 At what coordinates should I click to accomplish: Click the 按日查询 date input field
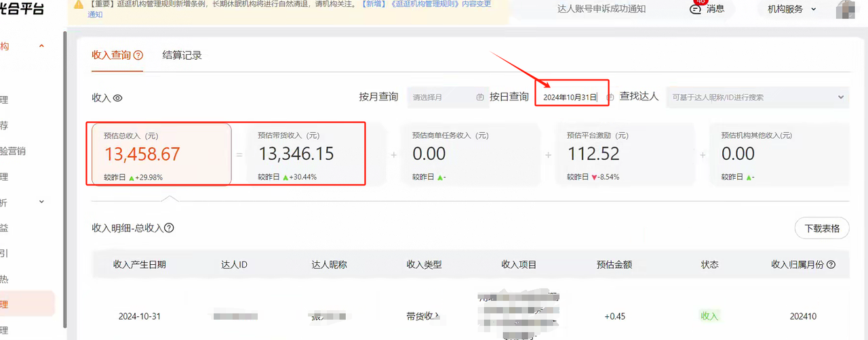[x=568, y=98]
